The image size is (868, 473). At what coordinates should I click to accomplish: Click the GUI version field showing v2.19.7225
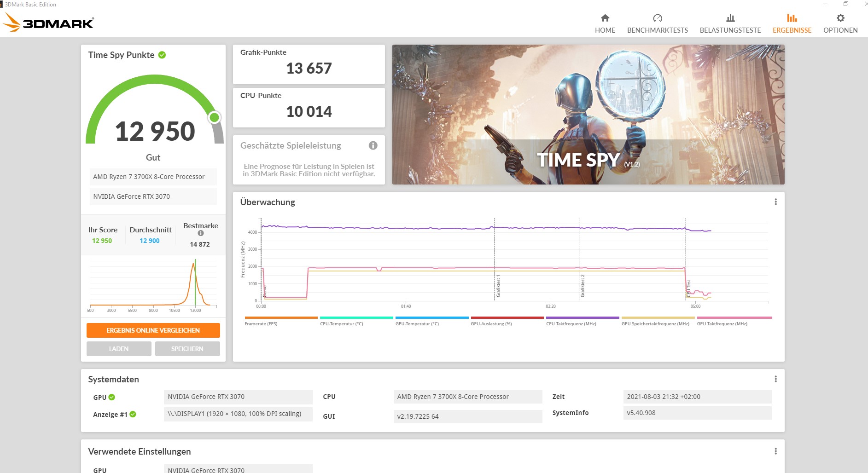coord(467,416)
